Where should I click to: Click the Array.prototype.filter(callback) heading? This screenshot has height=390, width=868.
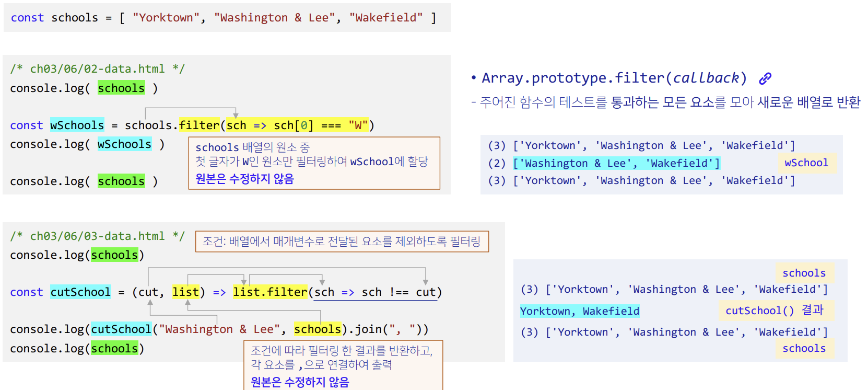[x=614, y=78]
